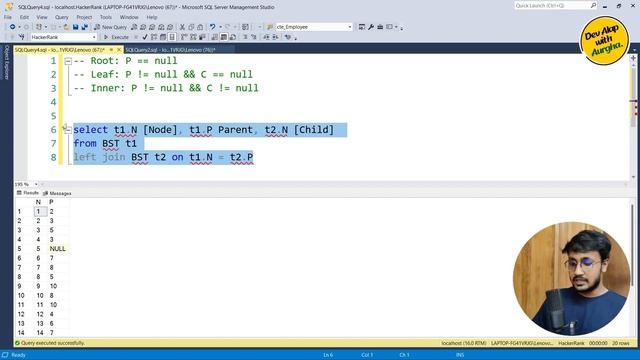Open the navigate backward history dropdown arrow
The image size is (640, 360).
[x=19, y=27]
